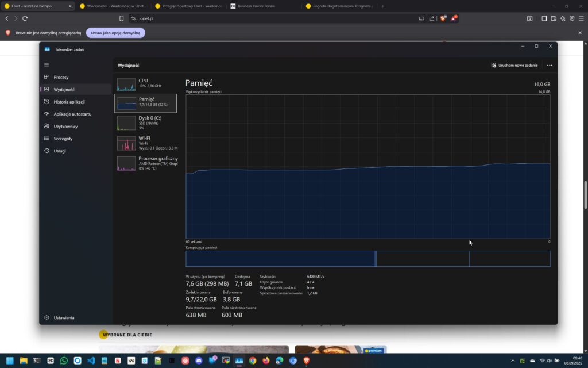Toggle the Brave sidebar panel
The image size is (588, 368).
(544, 18)
